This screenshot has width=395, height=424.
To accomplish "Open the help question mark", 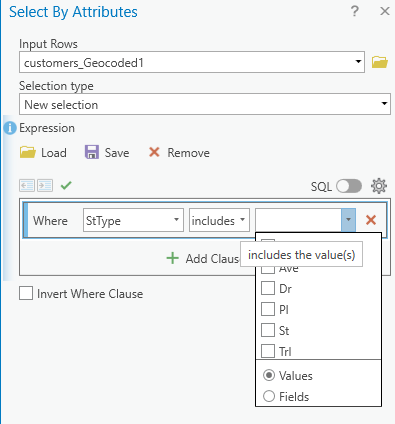I will pyautogui.click(x=355, y=12).
